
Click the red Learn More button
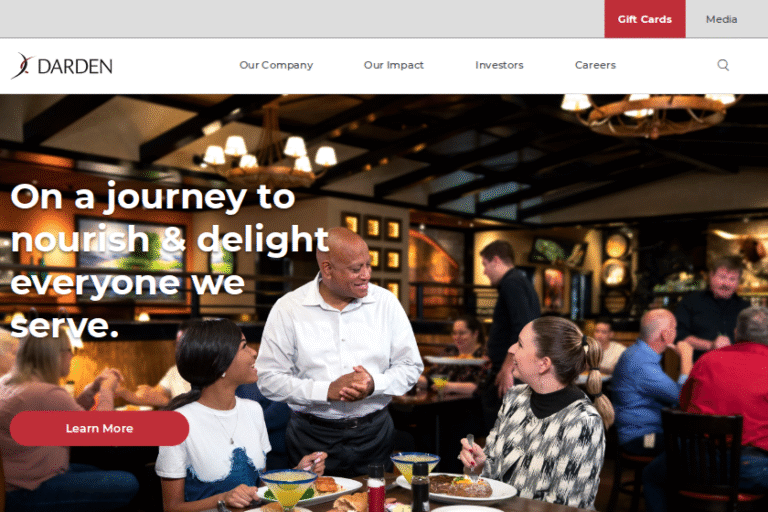point(99,428)
